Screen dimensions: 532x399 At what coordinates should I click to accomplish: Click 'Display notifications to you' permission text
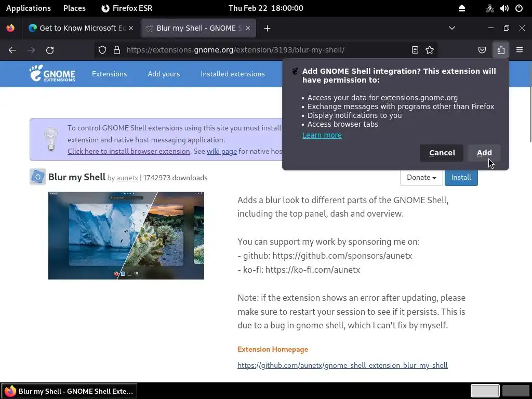pyautogui.click(x=354, y=115)
